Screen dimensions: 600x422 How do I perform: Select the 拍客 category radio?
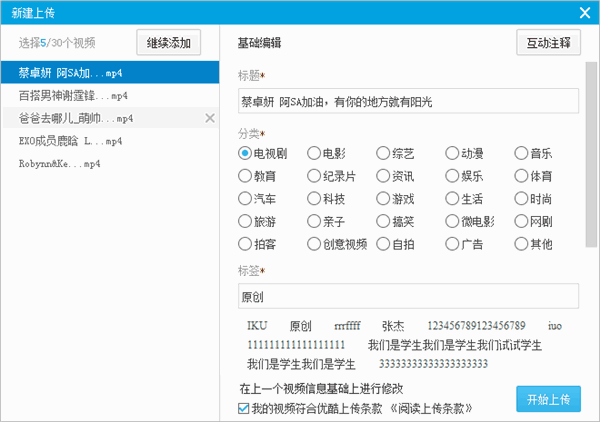tap(245, 244)
